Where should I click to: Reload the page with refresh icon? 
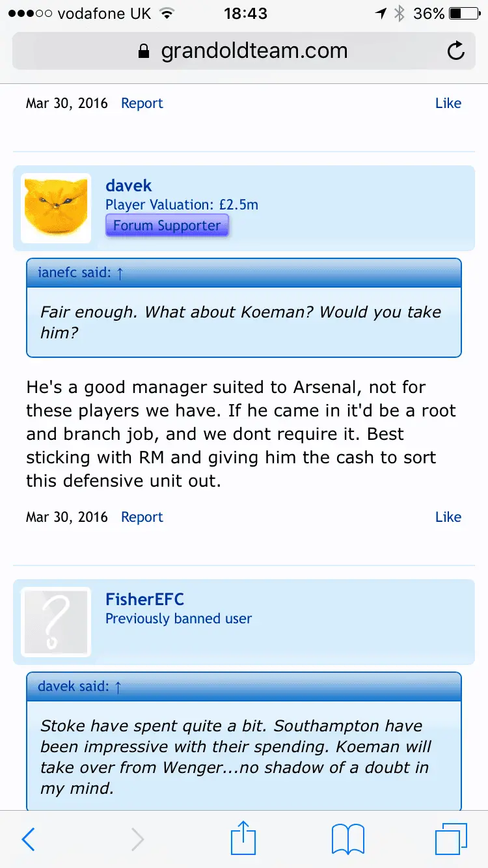[x=456, y=51]
